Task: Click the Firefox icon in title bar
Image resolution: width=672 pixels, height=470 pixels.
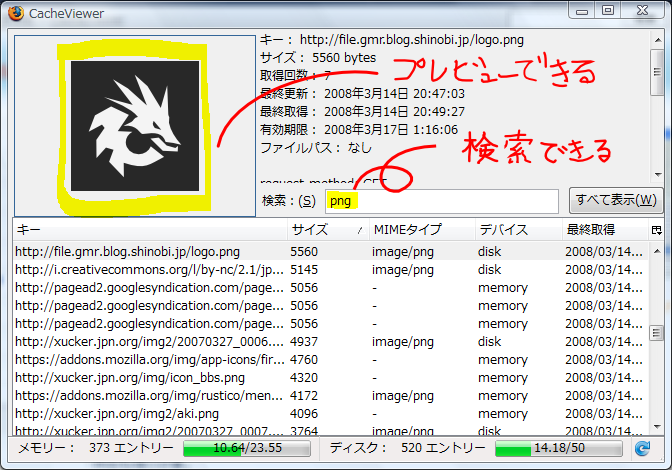Action: (16, 12)
